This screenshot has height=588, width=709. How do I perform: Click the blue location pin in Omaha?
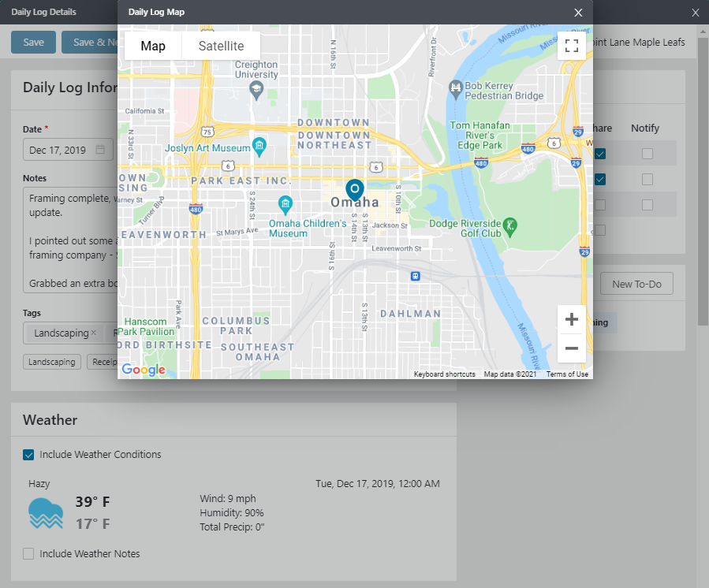[355, 188]
